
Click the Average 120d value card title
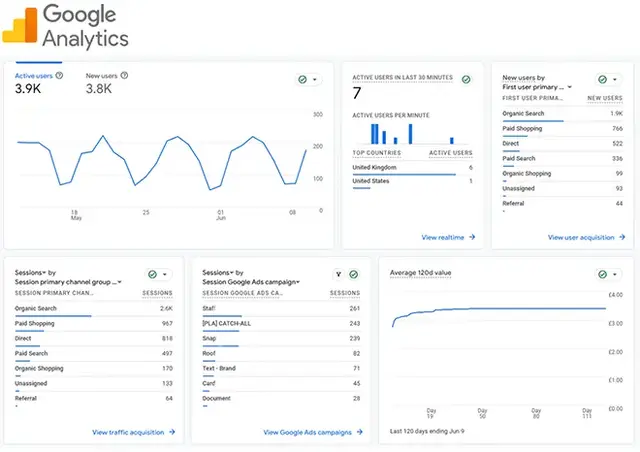(x=420, y=273)
